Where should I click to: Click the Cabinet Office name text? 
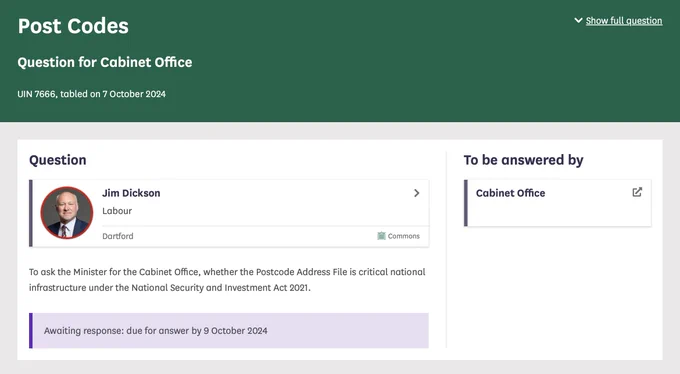pyautogui.click(x=510, y=193)
